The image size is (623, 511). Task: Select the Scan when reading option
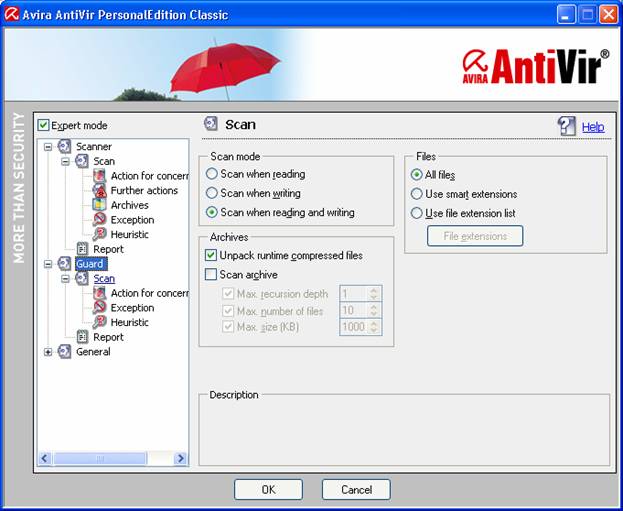point(211,174)
